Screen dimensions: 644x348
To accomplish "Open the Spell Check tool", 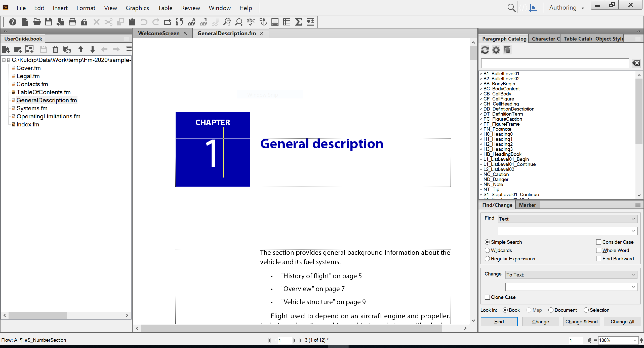I will [250, 22].
